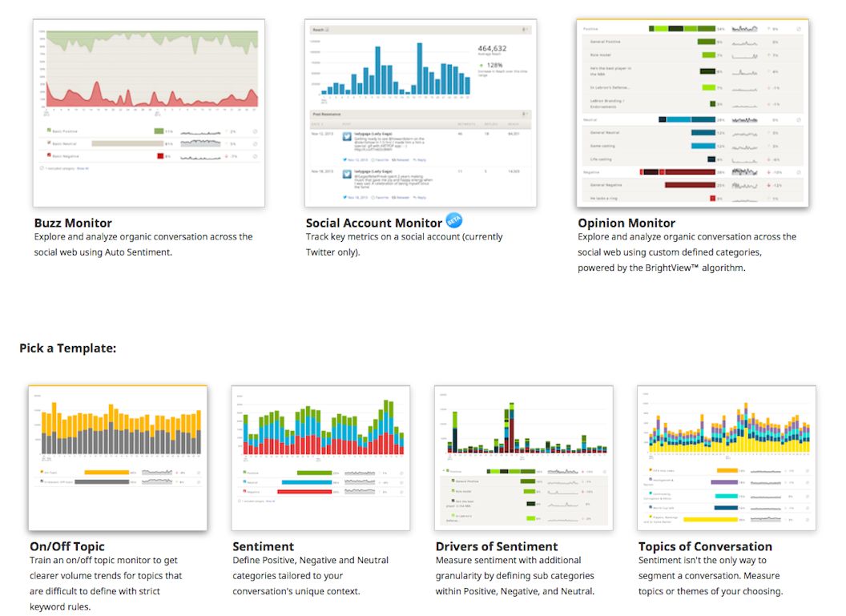Screen dimensions: 846x616
Task: Click the first Twitter avatar icon in Post Resonance
Action: click(x=347, y=136)
